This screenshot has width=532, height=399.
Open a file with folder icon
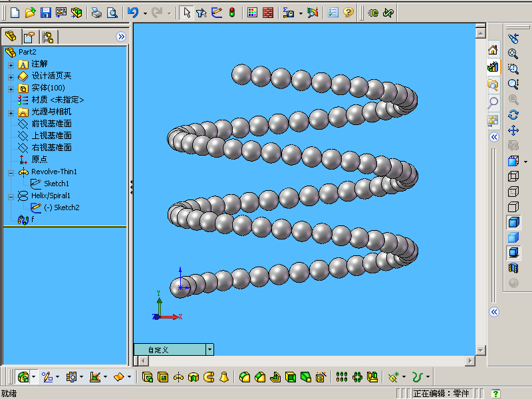point(30,13)
